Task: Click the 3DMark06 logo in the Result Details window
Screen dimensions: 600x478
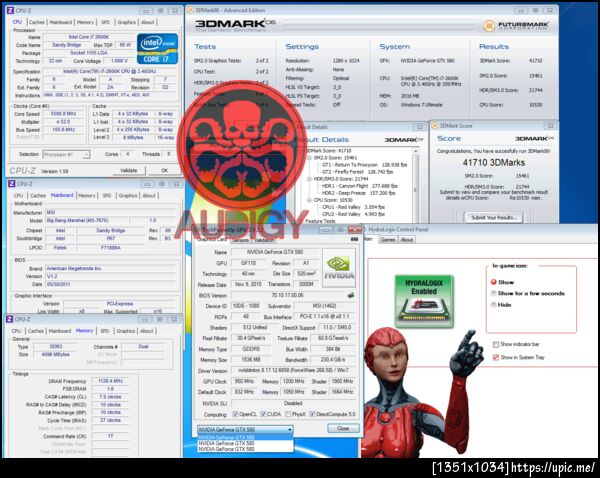Action: (403, 140)
